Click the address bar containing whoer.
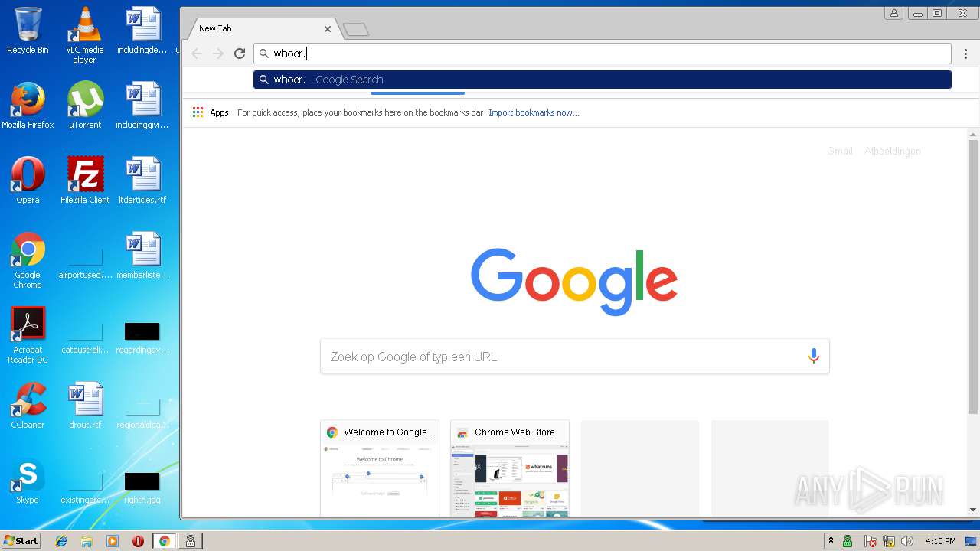 tap(603, 54)
